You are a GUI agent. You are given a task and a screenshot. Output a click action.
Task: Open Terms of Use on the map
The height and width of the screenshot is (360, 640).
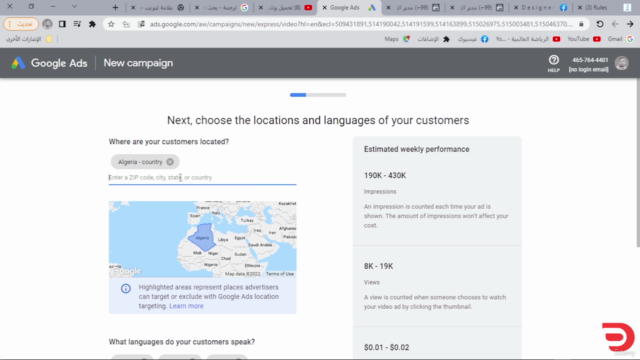[x=280, y=274]
